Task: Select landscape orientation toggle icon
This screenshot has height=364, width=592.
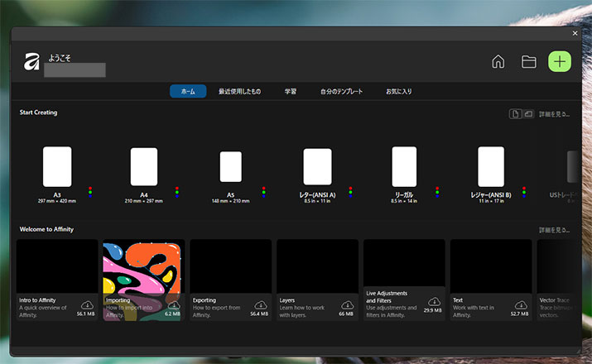Action: (528, 113)
